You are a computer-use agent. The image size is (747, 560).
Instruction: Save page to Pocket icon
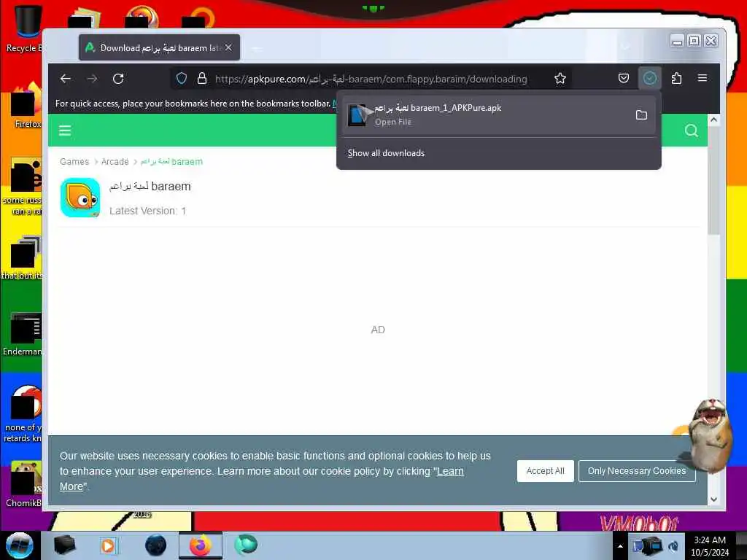[624, 78]
